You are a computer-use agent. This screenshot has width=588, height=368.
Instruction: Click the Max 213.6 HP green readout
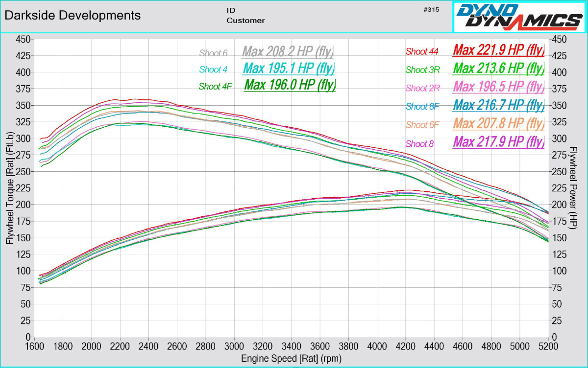(x=499, y=69)
